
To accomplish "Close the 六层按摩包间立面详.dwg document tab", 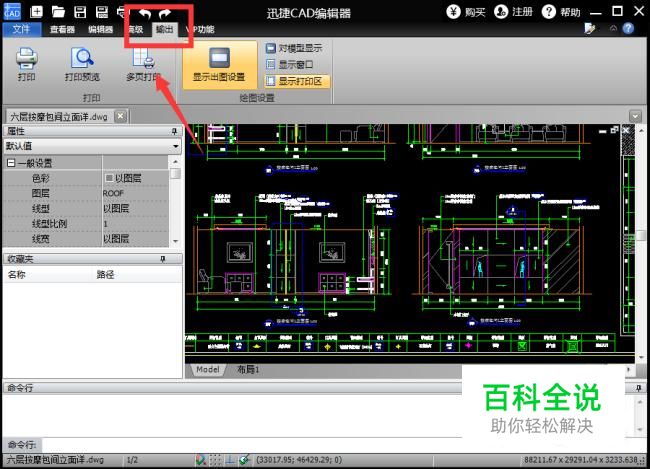I will point(120,116).
